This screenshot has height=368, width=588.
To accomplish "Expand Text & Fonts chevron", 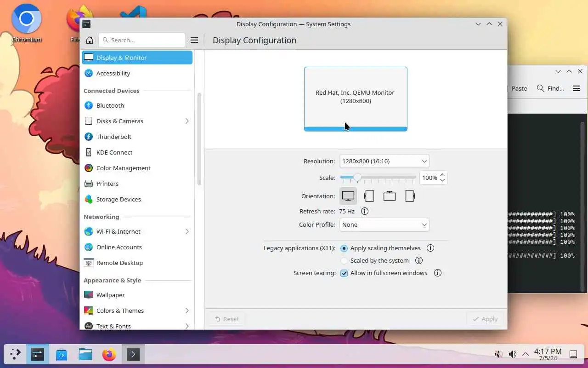I will (187, 326).
